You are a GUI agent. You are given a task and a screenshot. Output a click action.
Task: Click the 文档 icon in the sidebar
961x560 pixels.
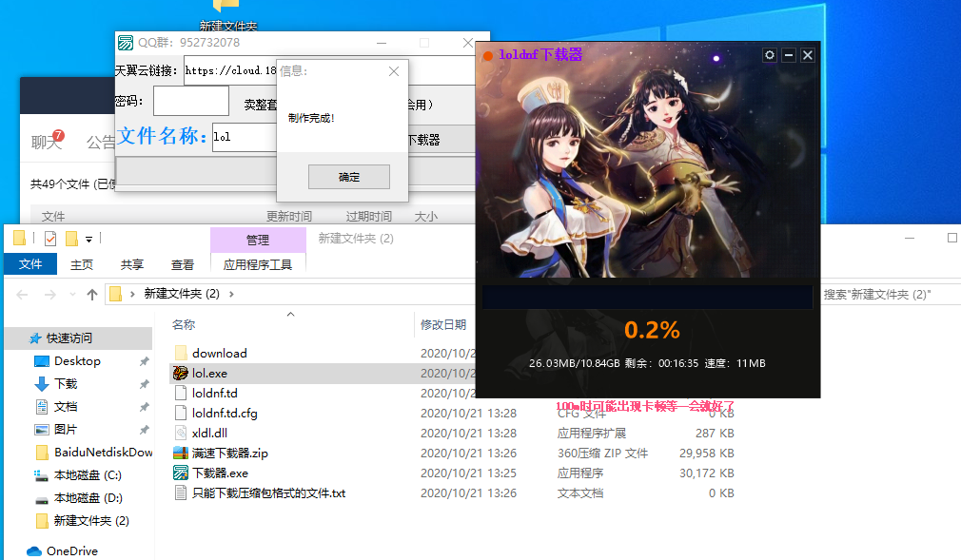point(42,407)
